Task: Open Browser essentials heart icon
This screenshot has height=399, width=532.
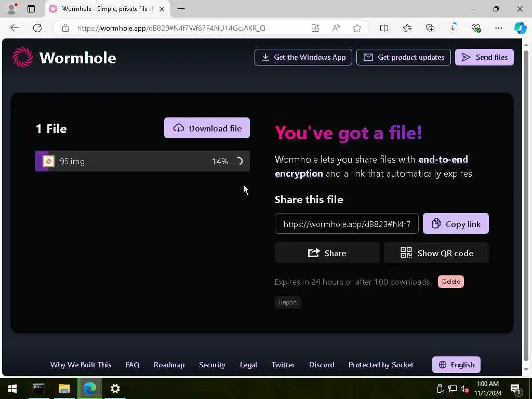Action: pyautogui.click(x=476, y=28)
